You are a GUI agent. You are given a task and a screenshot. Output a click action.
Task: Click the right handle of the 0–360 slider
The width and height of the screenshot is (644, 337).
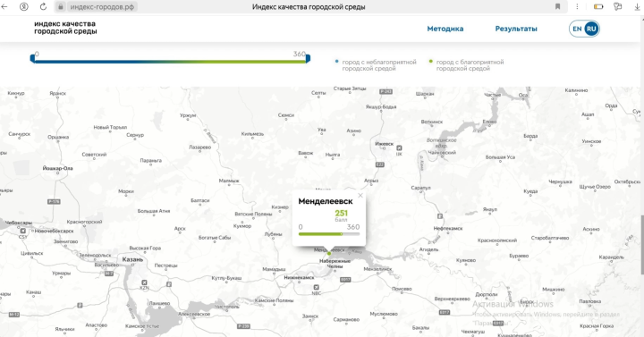(308, 59)
